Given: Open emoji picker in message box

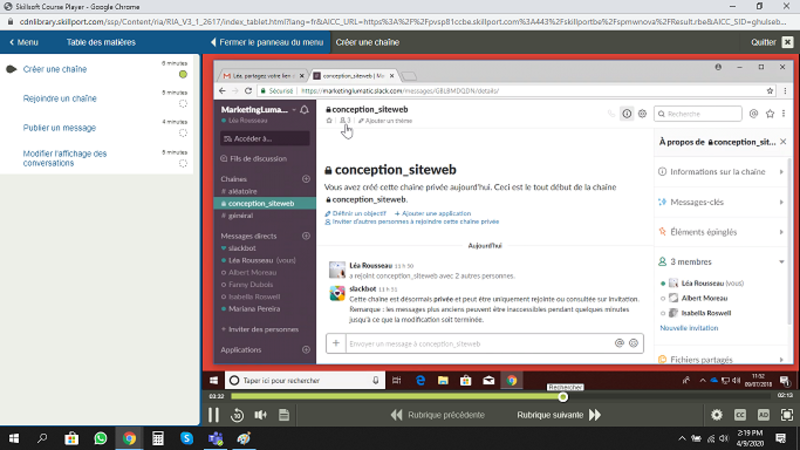Looking at the screenshot, I should 634,344.
